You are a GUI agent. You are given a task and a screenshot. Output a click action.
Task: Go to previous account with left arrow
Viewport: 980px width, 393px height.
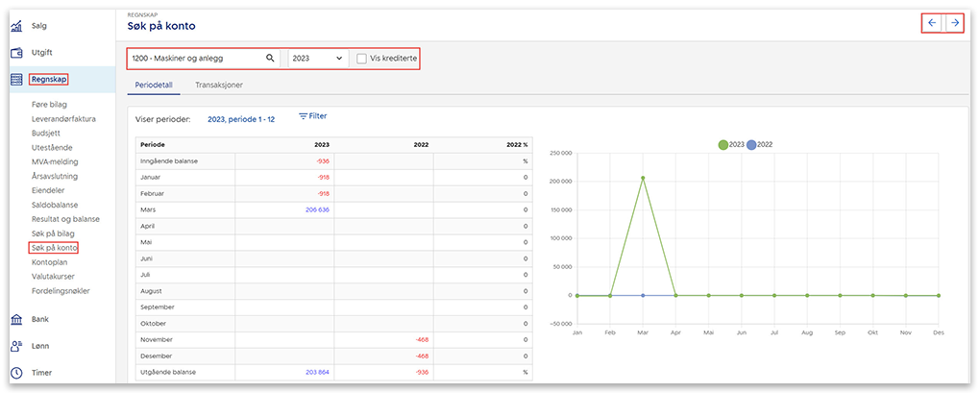point(931,23)
